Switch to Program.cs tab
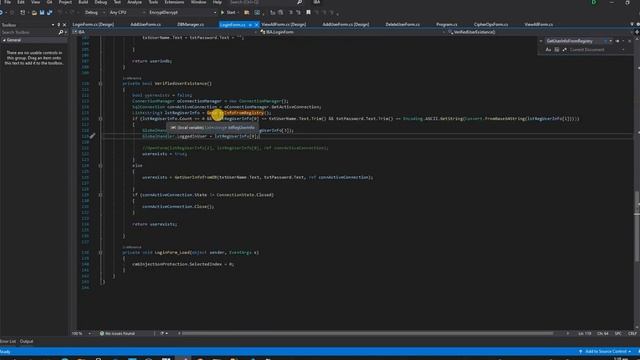Image resolution: width=640 pixels, height=360 pixels. [447, 24]
